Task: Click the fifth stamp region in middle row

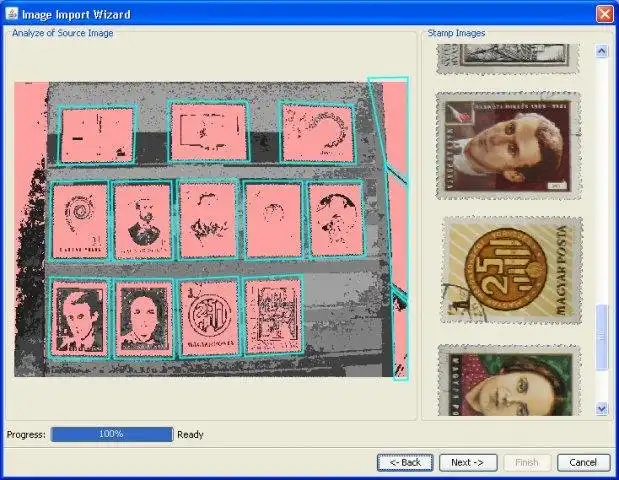Action: [336, 220]
